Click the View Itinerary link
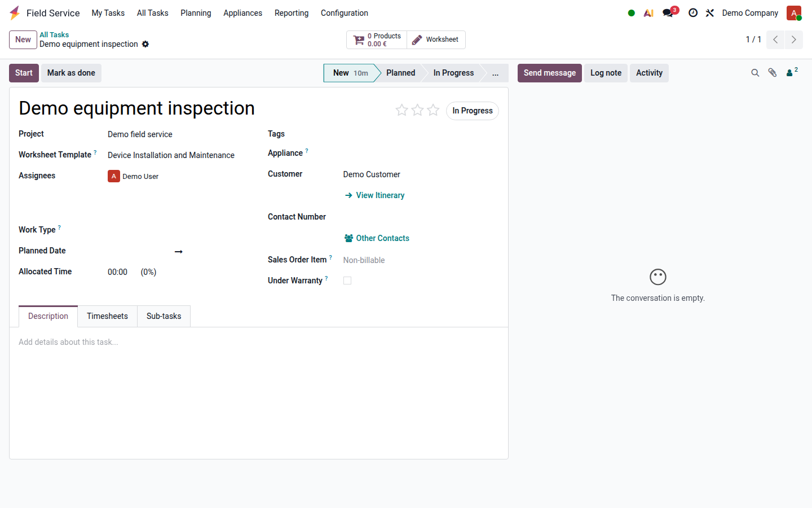This screenshot has height=508, width=812. click(x=374, y=195)
